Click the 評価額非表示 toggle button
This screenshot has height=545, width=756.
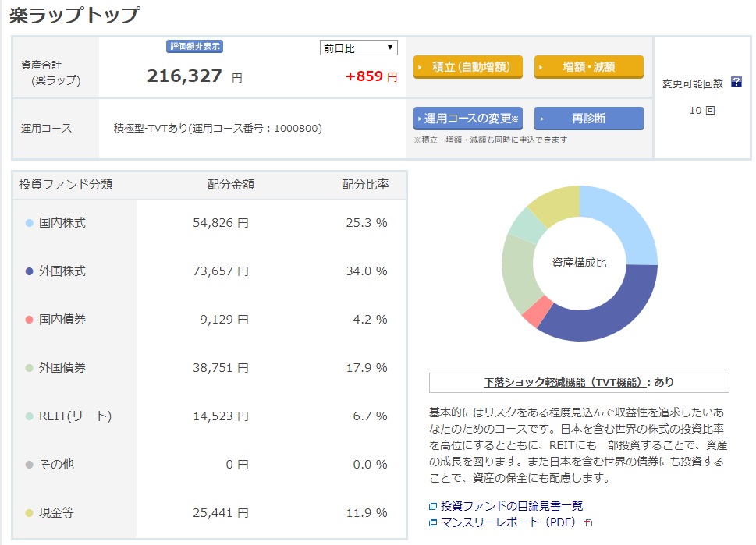(x=194, y=46)
